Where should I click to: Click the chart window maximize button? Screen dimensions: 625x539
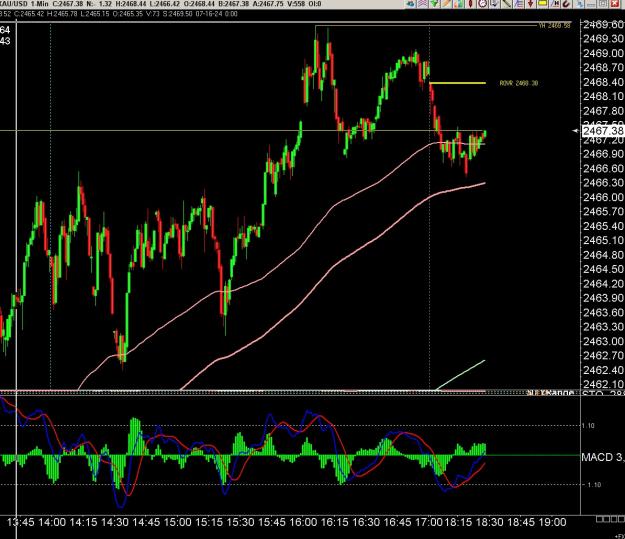pos(603,4)
